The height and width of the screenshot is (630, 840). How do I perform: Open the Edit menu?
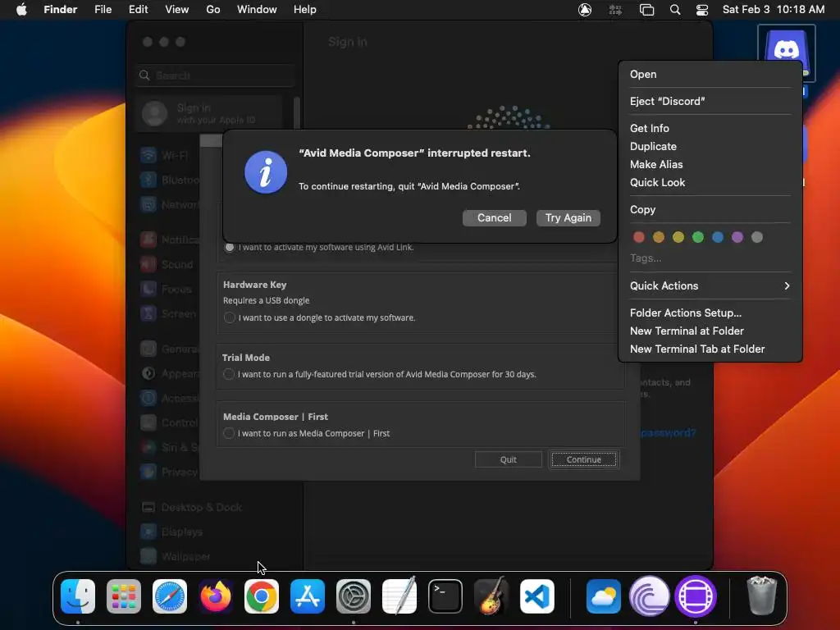[138, 10]
